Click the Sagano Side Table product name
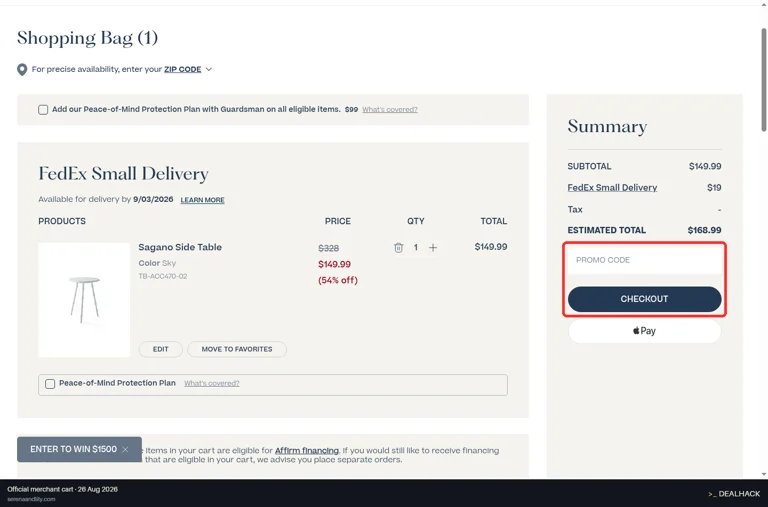This screenshot has width=768, height=507. (180, 247)
